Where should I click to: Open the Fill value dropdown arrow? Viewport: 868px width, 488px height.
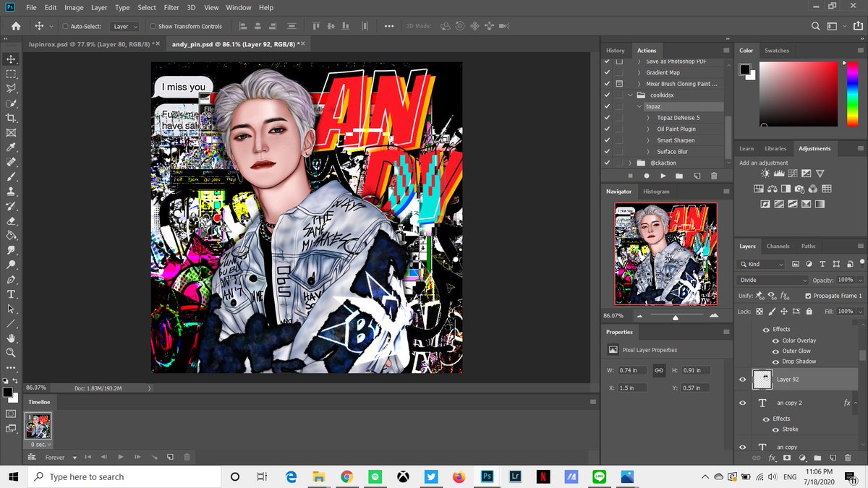(x=860, y=312)
